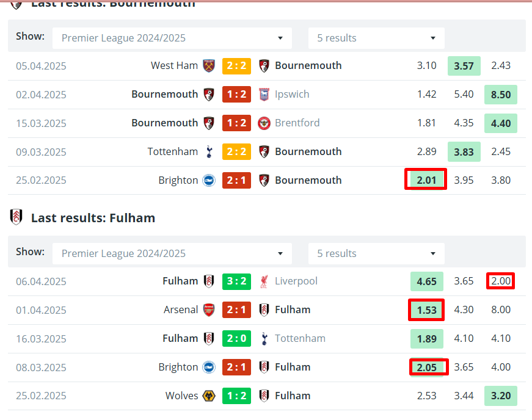Open Bournemouth's Premier League 2024/2025 competition dropdown
The height and width of the screenshot is (420, 532).
[172, 38]
